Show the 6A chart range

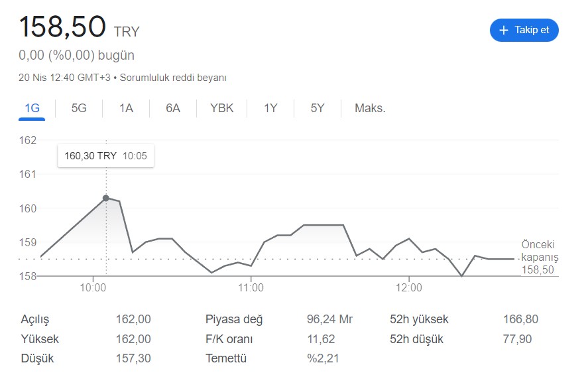point(173,108)
